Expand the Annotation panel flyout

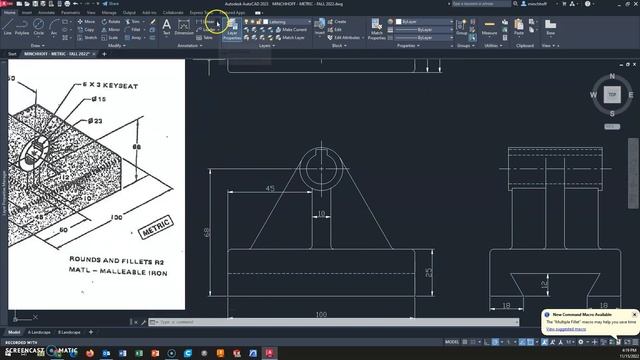[x=190, y=46]
